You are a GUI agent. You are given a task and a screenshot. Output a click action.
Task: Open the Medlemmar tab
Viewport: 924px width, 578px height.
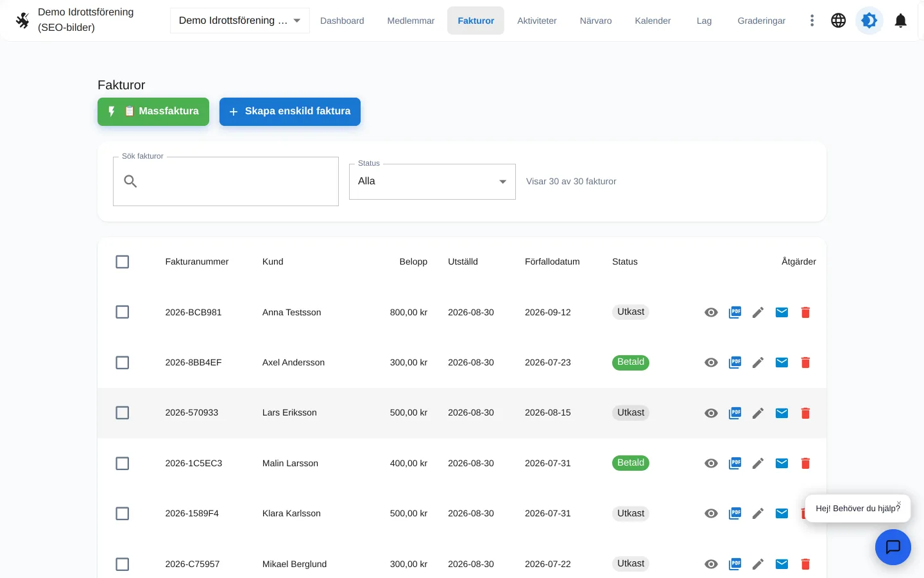coord(411,21)
